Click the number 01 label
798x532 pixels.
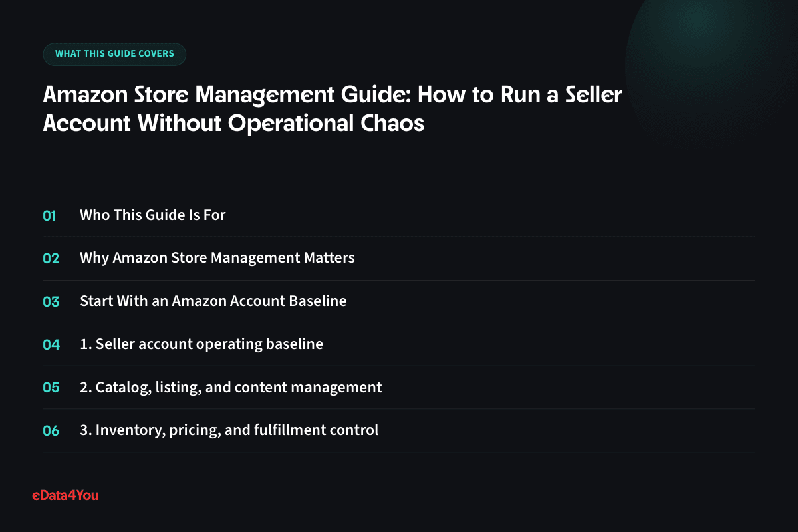pyautogui.click(x=49, y=215)
